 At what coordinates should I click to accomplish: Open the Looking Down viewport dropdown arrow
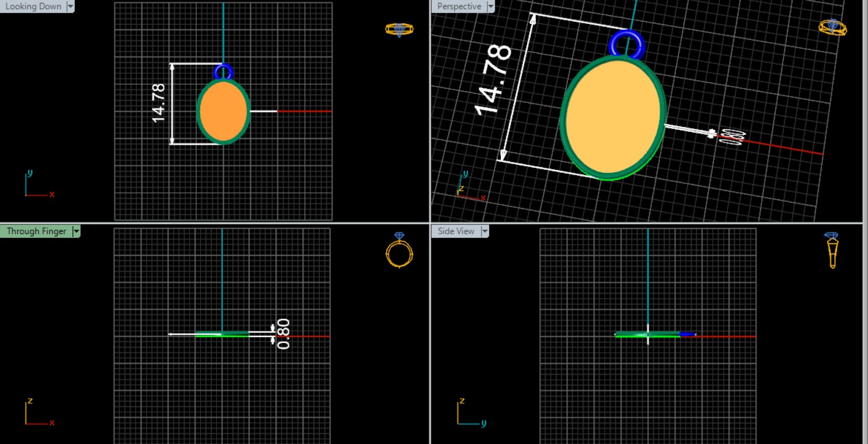[71, 6]
